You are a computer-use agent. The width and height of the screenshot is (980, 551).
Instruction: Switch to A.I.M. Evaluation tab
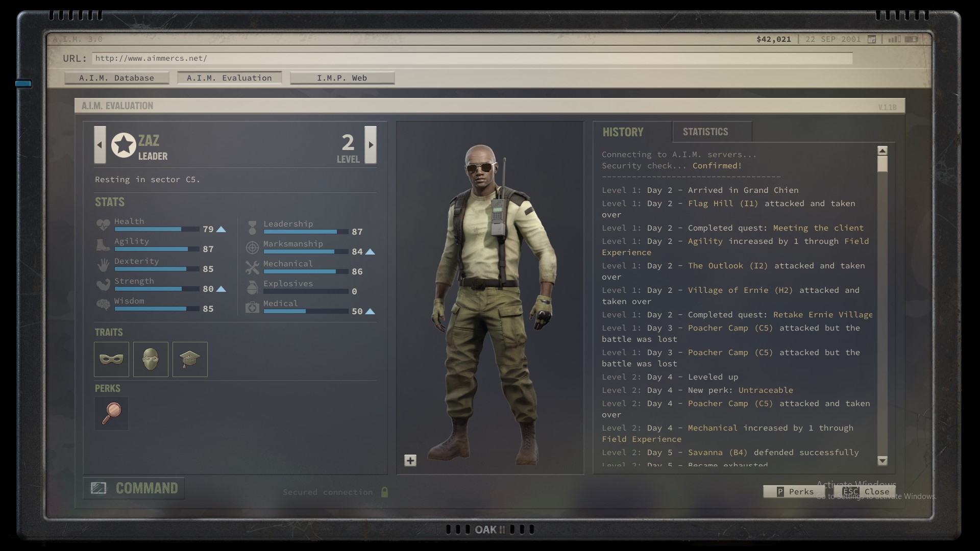coord(229,78)
